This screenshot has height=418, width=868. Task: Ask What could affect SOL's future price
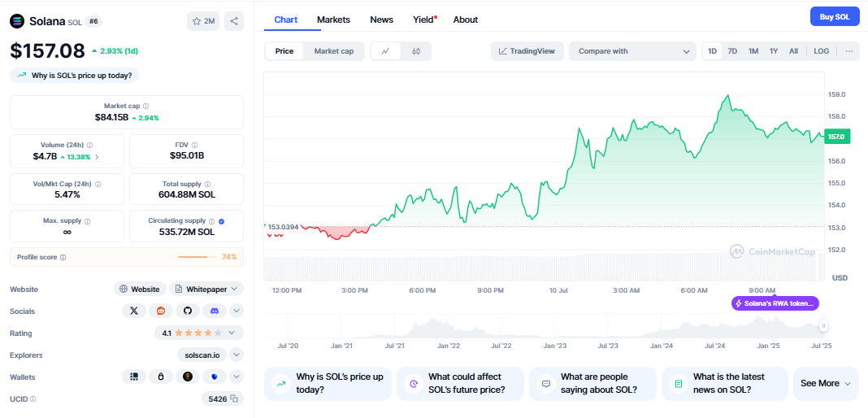460,384
